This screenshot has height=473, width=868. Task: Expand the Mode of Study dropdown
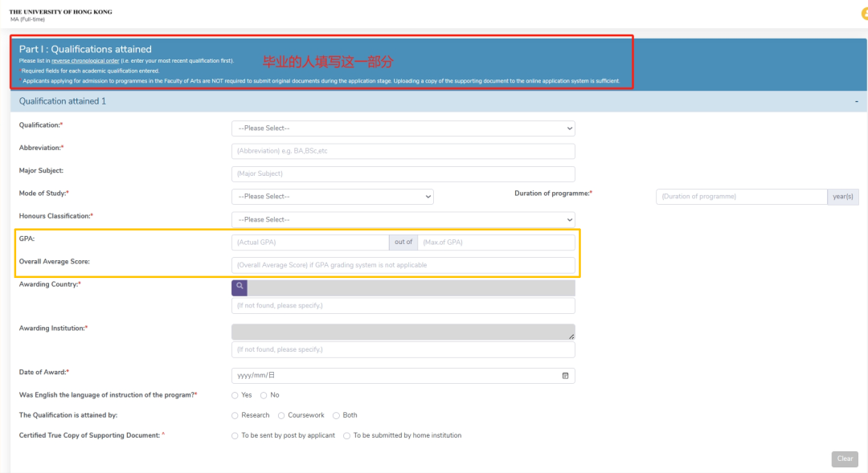332,197
